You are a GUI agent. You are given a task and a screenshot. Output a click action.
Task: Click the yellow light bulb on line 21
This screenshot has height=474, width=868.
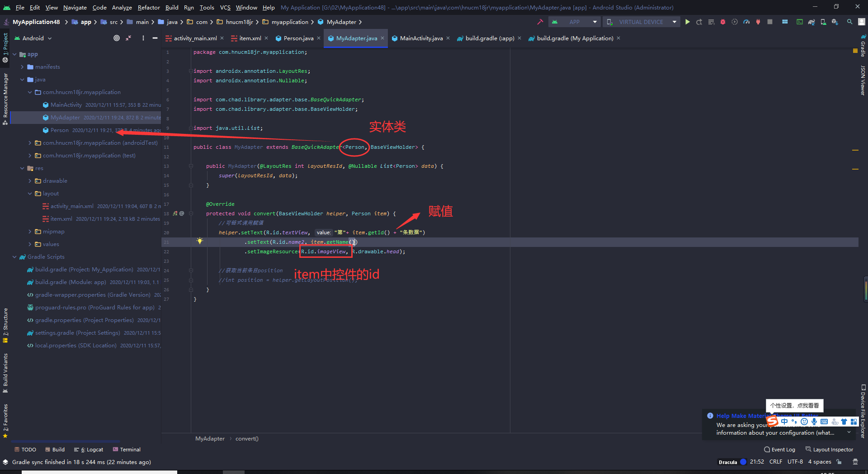tap(200, 241)
